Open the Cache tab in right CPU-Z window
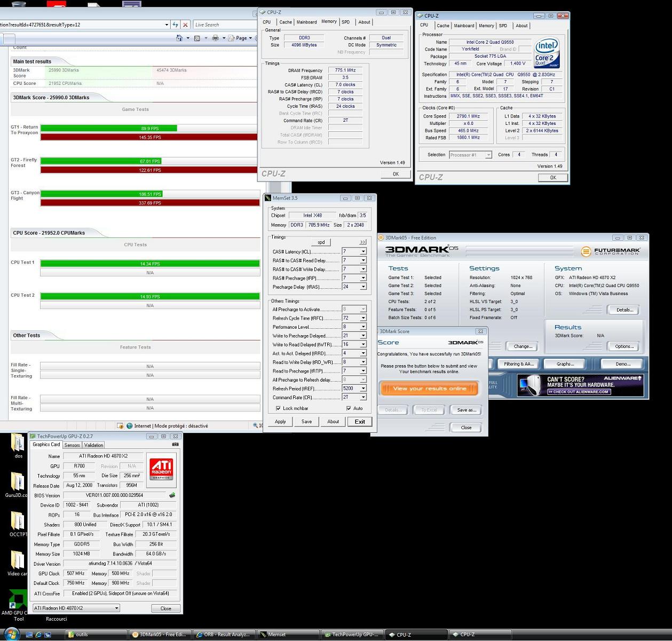Viewport: 672px width, 641px height. pos(443,26)
